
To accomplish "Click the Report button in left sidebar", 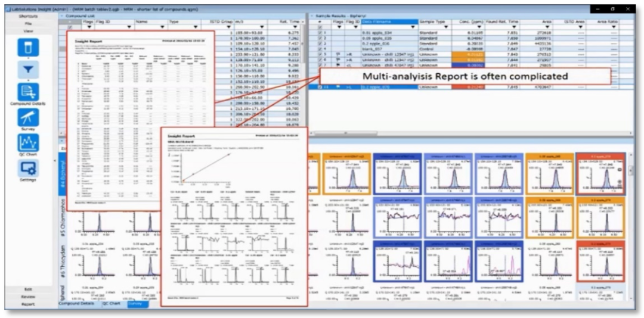I will pos(28,304).
